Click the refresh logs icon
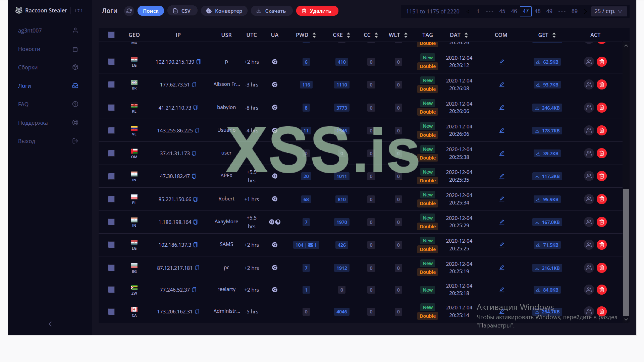The image size is (644, 362). point(129,11)
